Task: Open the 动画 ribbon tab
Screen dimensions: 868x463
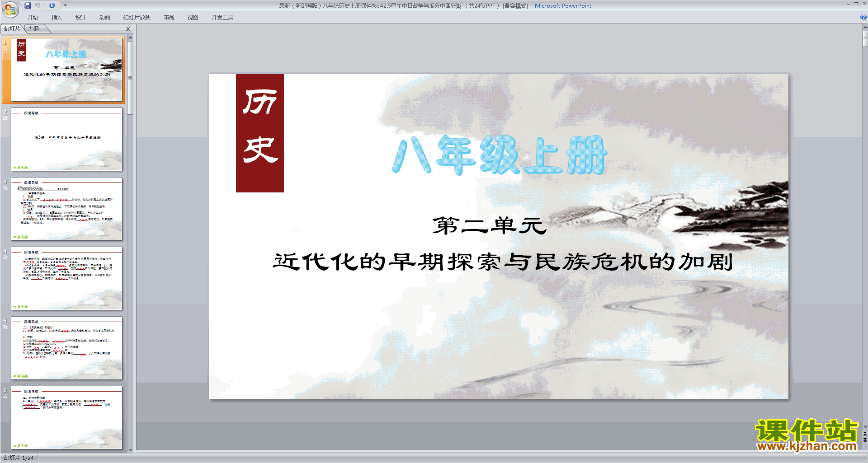Action: tap(104, 17)
